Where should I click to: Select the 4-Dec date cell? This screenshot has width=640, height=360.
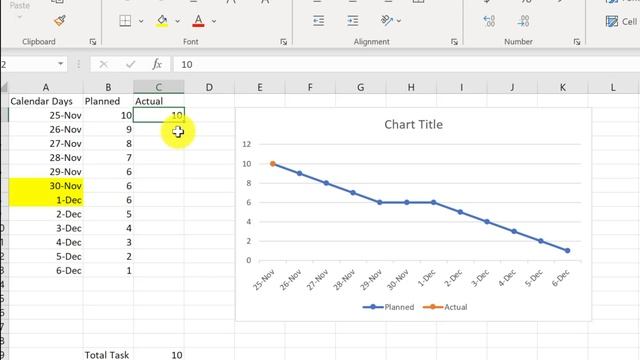pos(46,242)
